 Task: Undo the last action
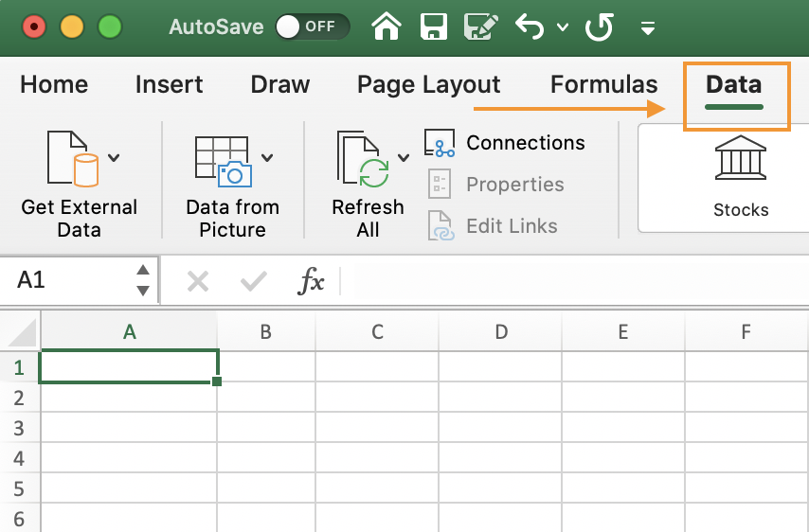click(x=530, y=27)
